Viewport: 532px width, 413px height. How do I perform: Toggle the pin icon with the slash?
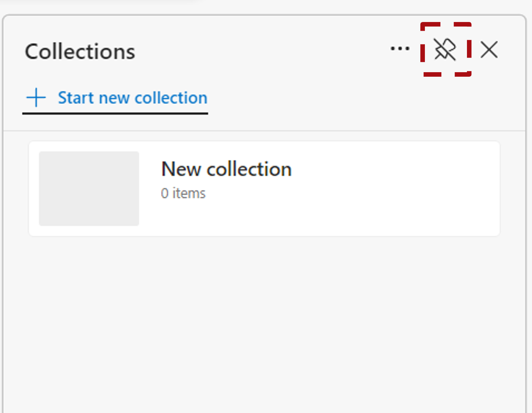445,50
